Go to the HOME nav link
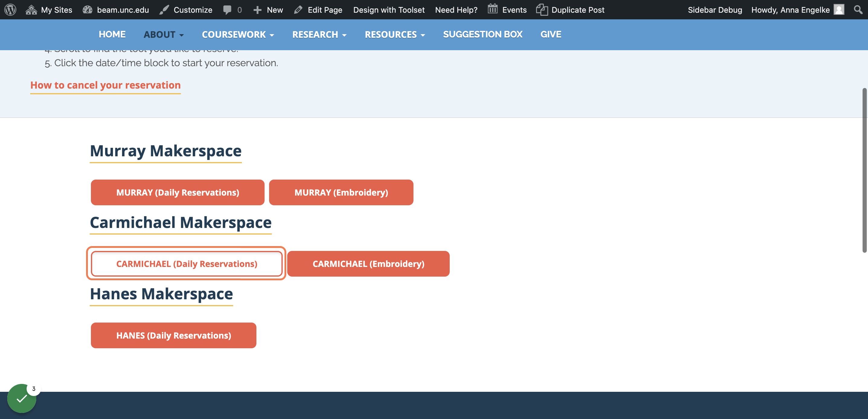868x419 pixels. click(x=112, y=34)
